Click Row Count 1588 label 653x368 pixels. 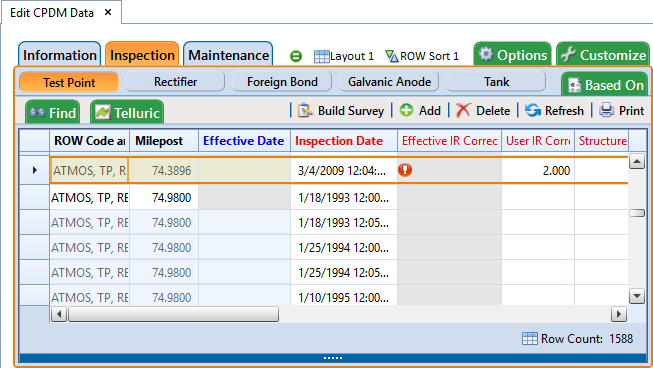[x=587, y=338]
